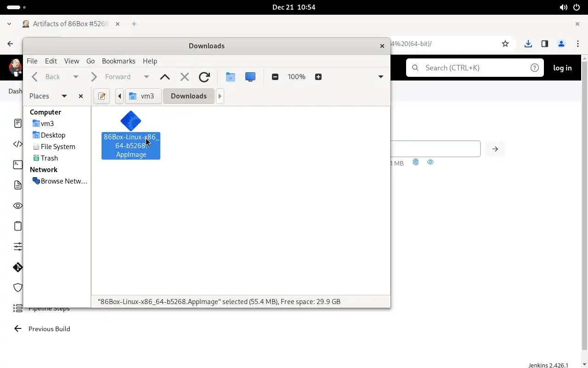Open Trash in the sidebar
The height and width of the screenshot is (368, 588).
tap(49, 158)
